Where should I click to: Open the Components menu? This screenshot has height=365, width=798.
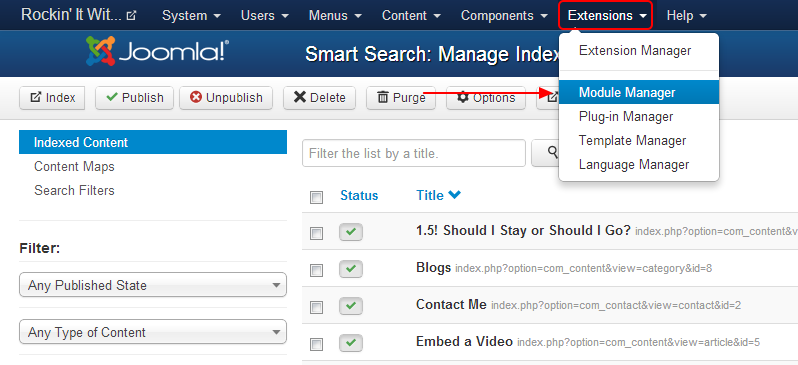click(x=503, y=16)
